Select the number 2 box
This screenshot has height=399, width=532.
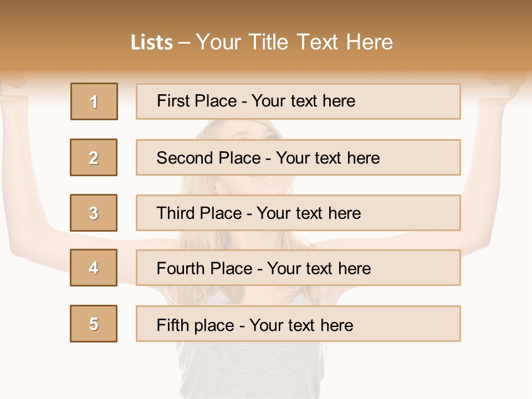(x=94, y=157)
